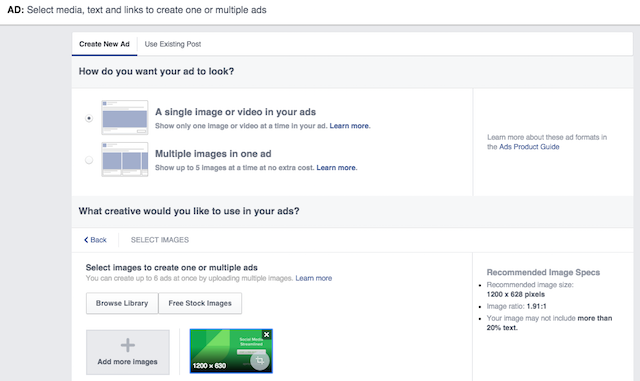This screenshot has height=381, width=640.
Task: Click the A single image or video heading
Action: click(x=236, y=112)
